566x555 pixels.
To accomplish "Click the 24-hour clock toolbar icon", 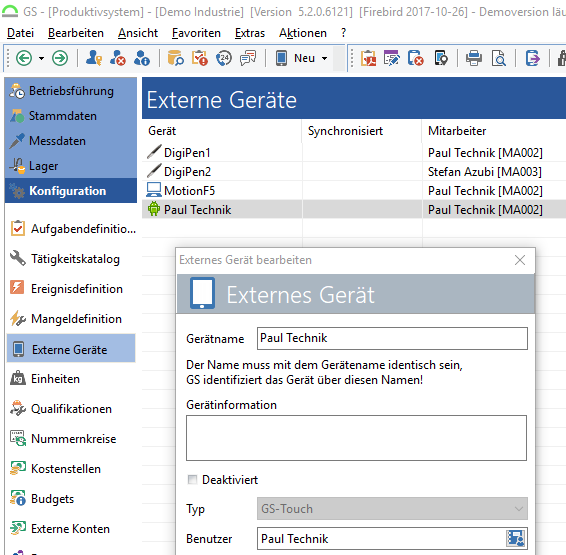I will (224, 58).
